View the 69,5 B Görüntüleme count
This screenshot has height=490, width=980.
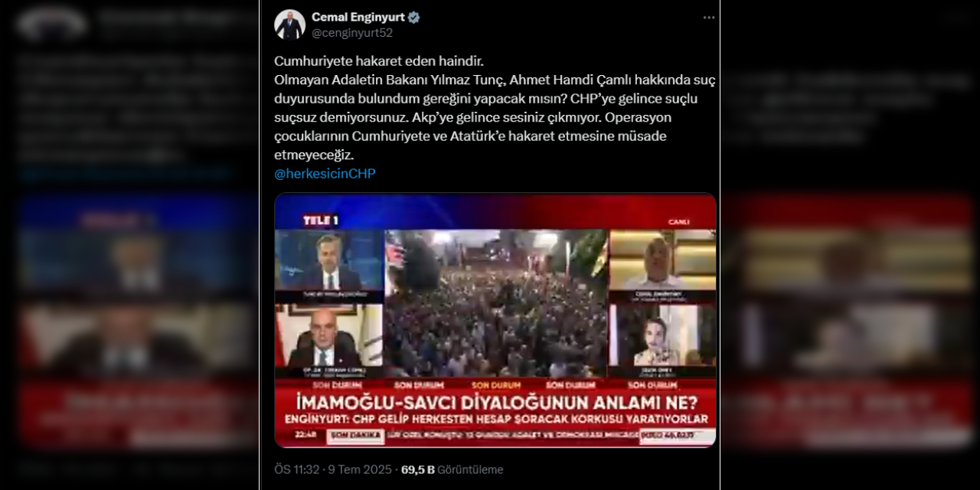coord(452,469)
